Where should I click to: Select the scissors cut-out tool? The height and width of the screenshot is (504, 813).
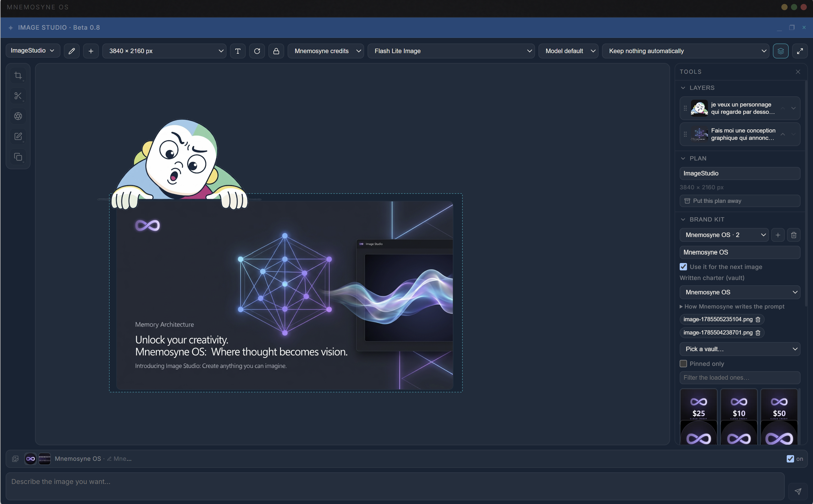click(18, 96)
